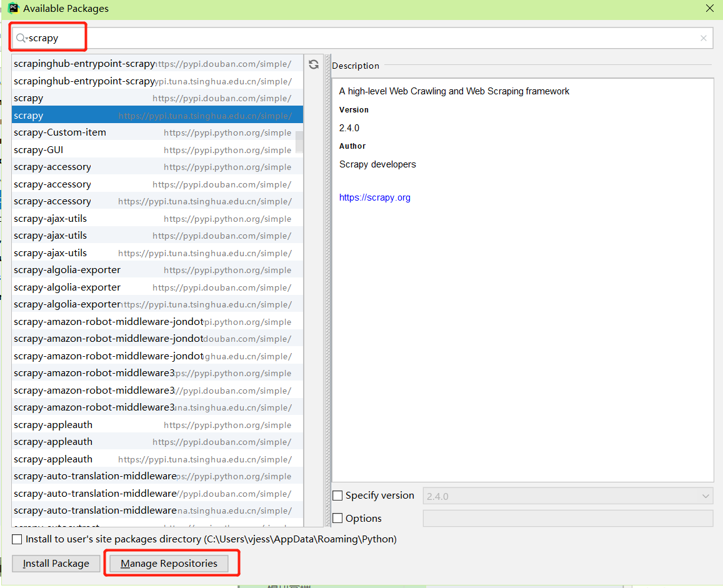The image size is (723, 588).
Task: Select the scrapy-GUI package
Action: pos(157,150)
